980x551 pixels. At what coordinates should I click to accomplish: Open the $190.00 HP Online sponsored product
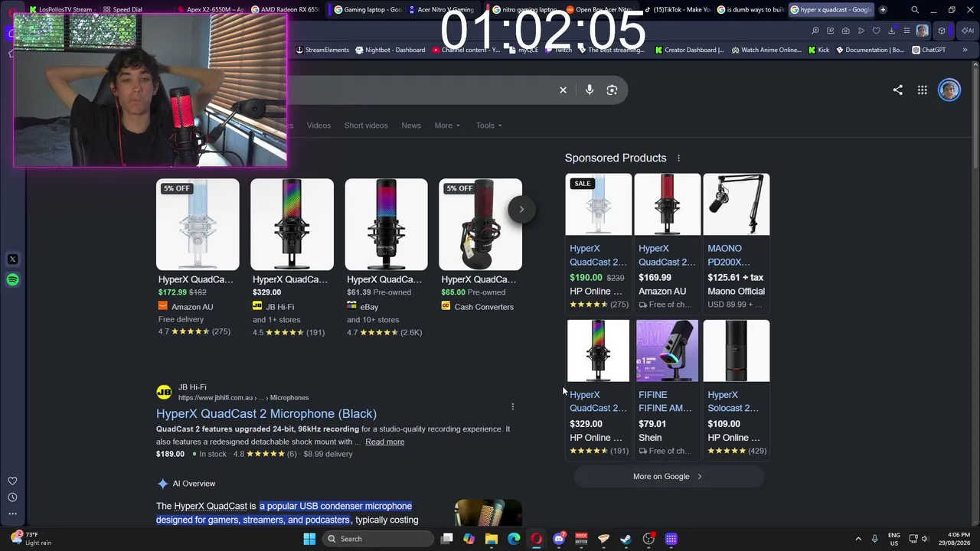[x=599, y=243]
